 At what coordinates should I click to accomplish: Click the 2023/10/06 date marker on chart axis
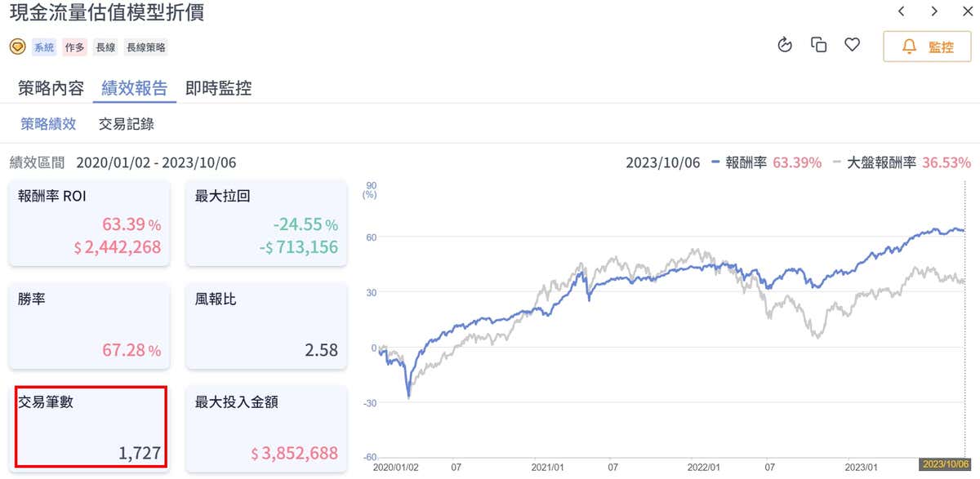point(943,464)
